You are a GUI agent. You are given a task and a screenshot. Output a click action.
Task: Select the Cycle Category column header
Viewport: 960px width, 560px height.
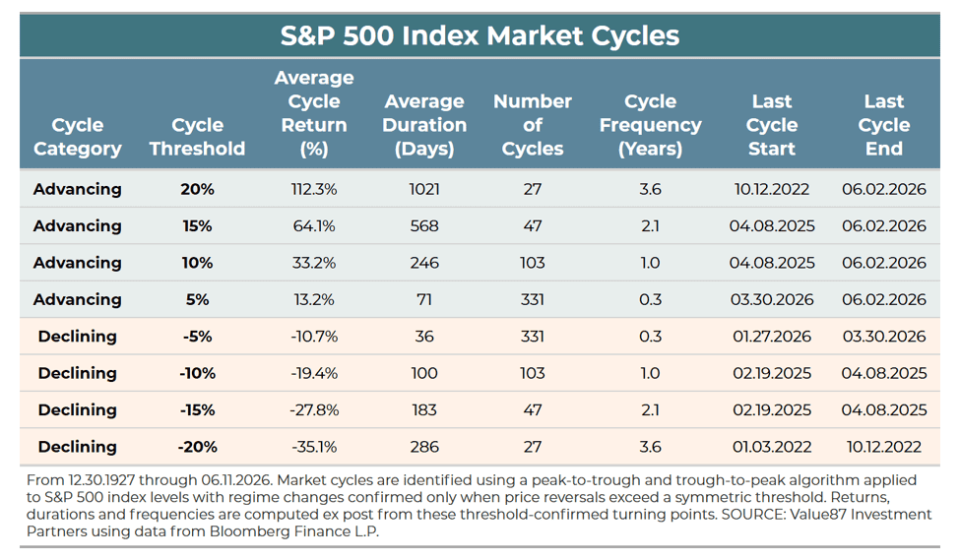[77, 137]
